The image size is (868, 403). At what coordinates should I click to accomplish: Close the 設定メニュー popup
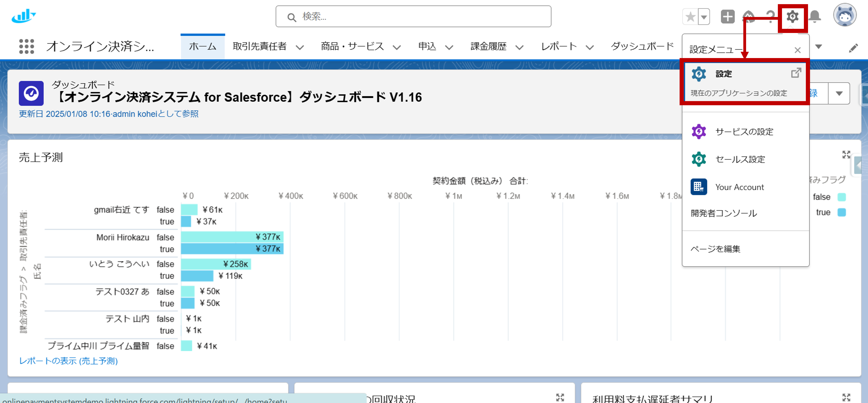(x=798, y=50)
